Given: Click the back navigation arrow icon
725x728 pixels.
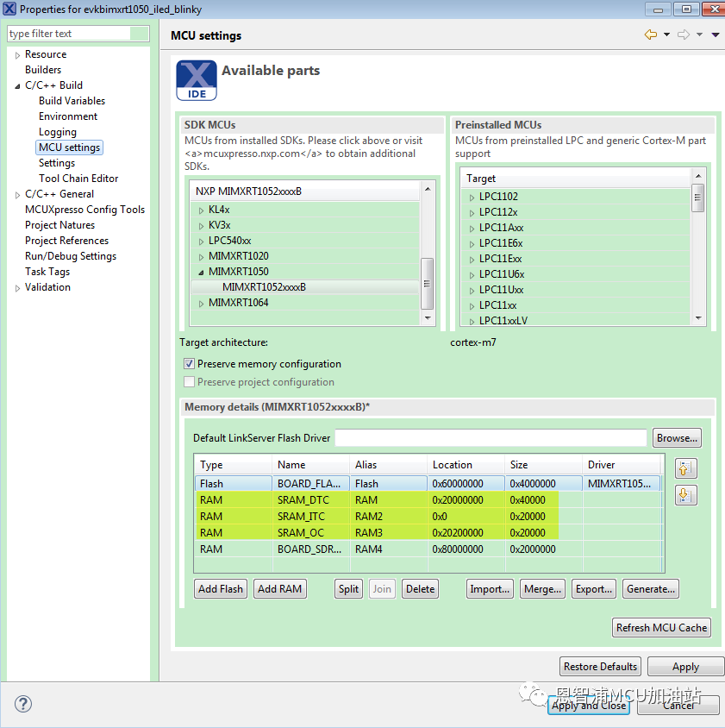Looking at the screenshot, I should tap(651, 35).
